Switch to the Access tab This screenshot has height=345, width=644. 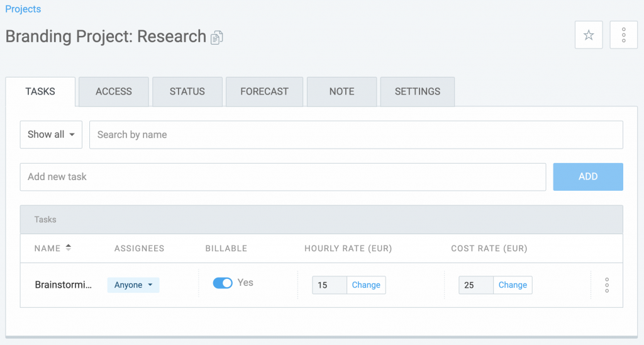pos(114,91)
